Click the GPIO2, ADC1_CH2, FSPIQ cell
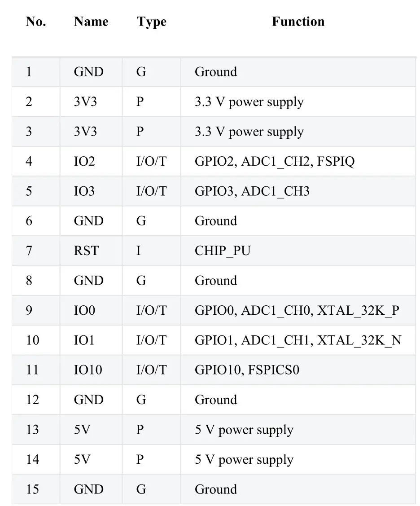This screenshot has height=506, width=420. coord(275,161)
